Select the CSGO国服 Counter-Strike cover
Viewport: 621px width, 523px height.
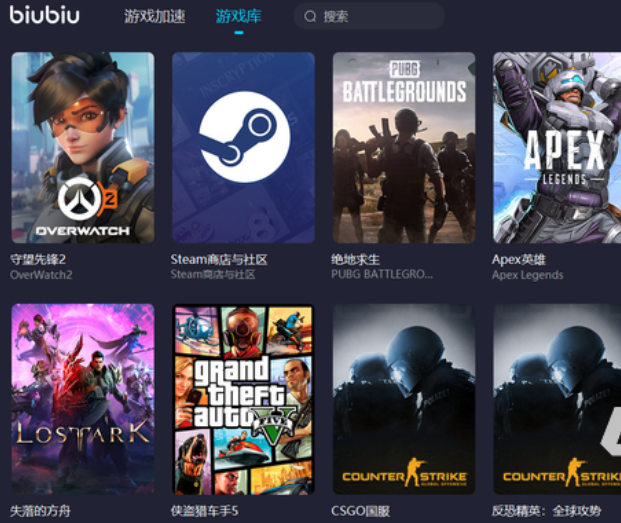(x=404, y=399)
